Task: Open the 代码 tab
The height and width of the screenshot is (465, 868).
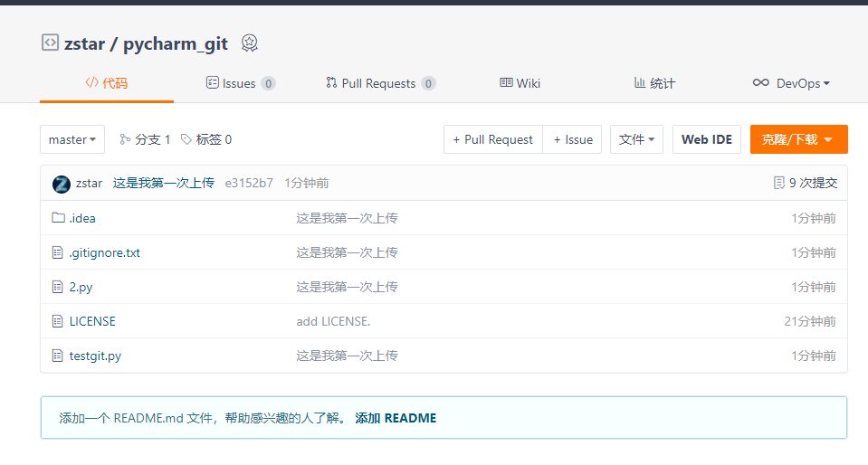Action: (x=107, y=83)
